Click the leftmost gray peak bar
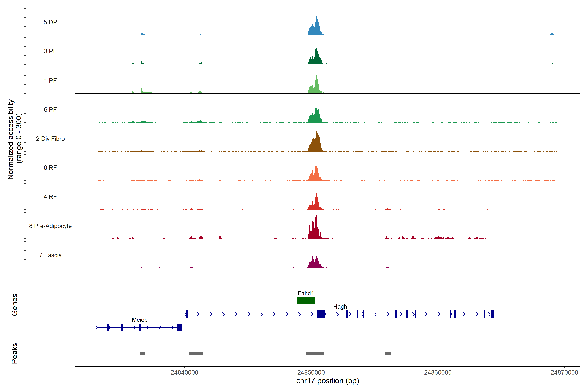 (142, 353)
